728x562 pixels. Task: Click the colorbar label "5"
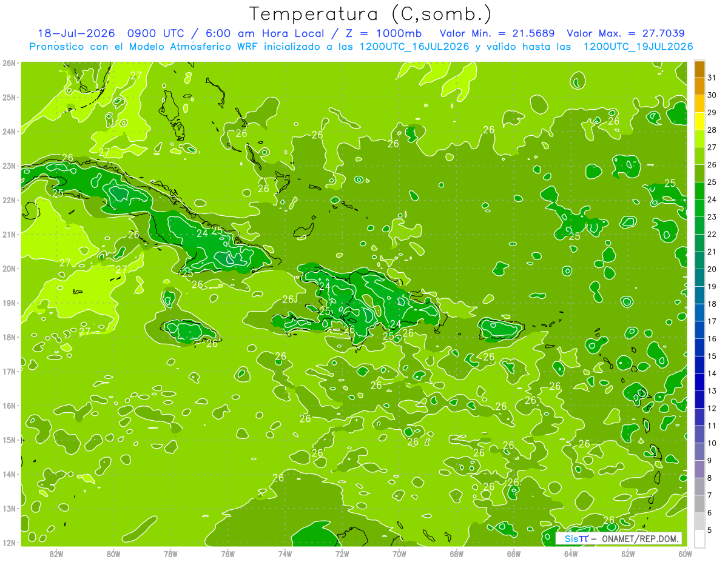(x=710, y=530)
